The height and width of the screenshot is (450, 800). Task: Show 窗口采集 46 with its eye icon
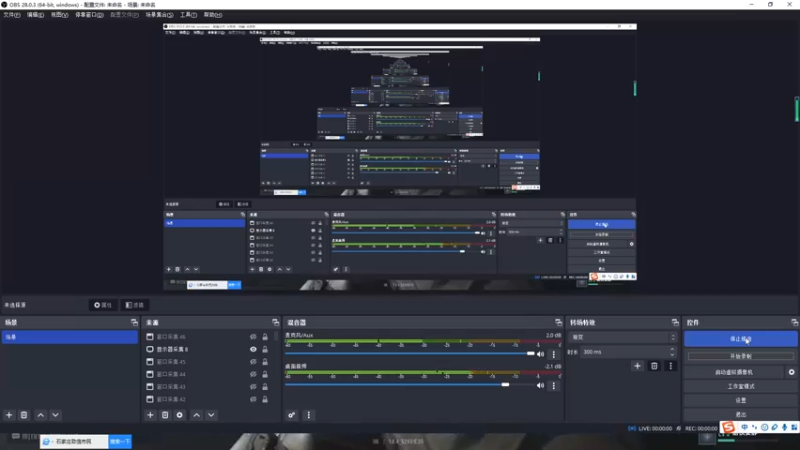pos(253,337)
